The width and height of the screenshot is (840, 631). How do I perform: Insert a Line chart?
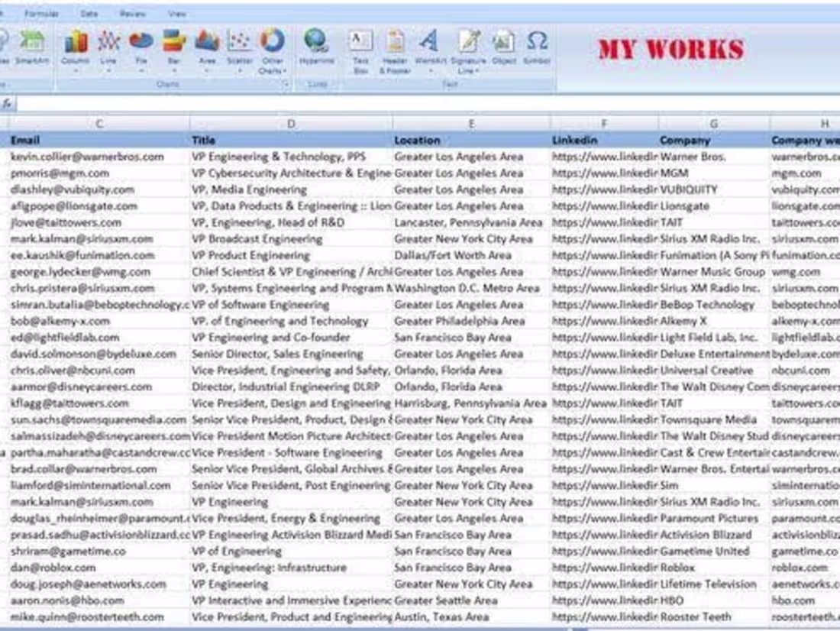click(108, 51)
